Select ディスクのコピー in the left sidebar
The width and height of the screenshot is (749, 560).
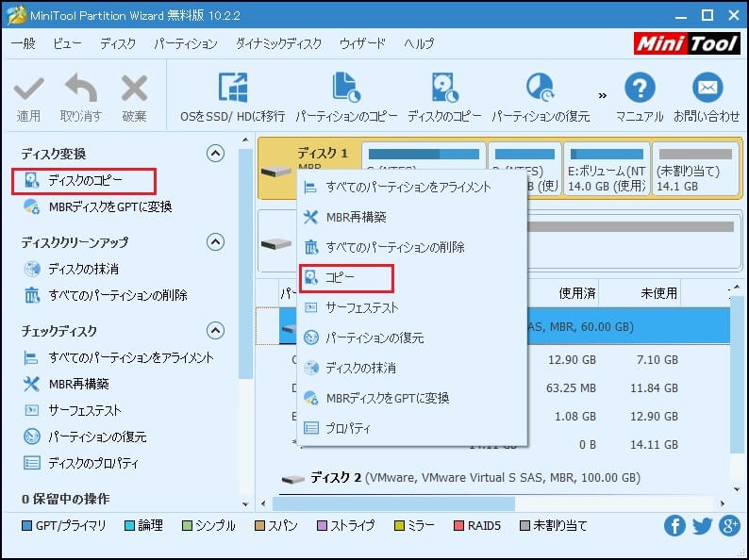point(84,181)
